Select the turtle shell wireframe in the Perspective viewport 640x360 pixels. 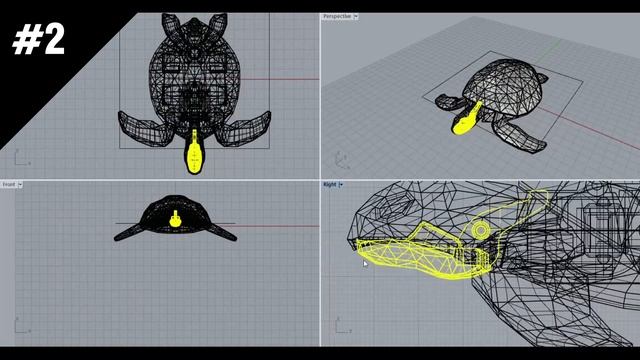[504, 86]
